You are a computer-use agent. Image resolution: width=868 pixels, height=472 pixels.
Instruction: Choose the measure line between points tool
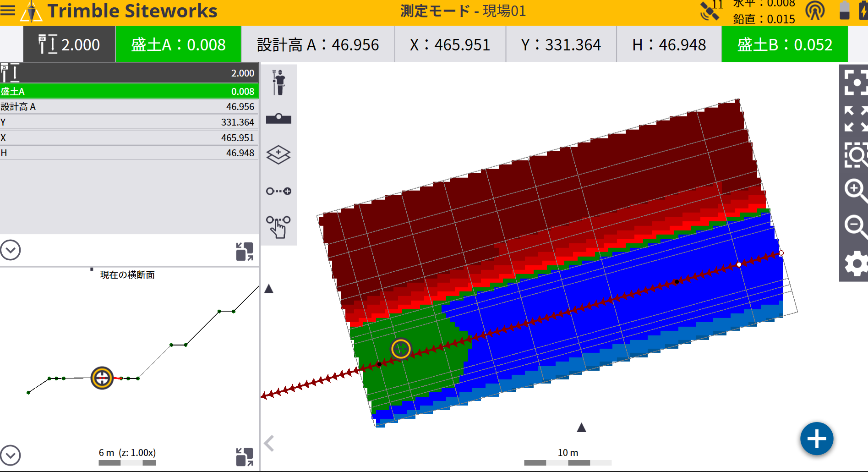[x=278, y=191]
